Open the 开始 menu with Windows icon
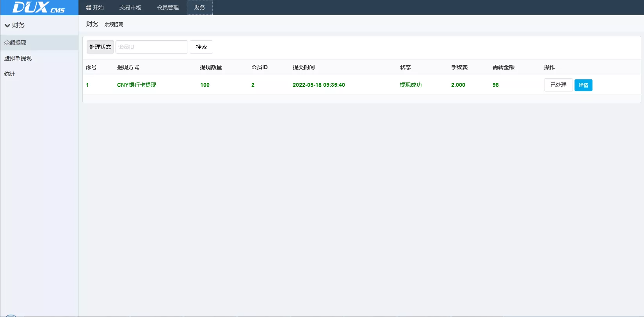This screenshot has height=317, width=644. (95, 7)
